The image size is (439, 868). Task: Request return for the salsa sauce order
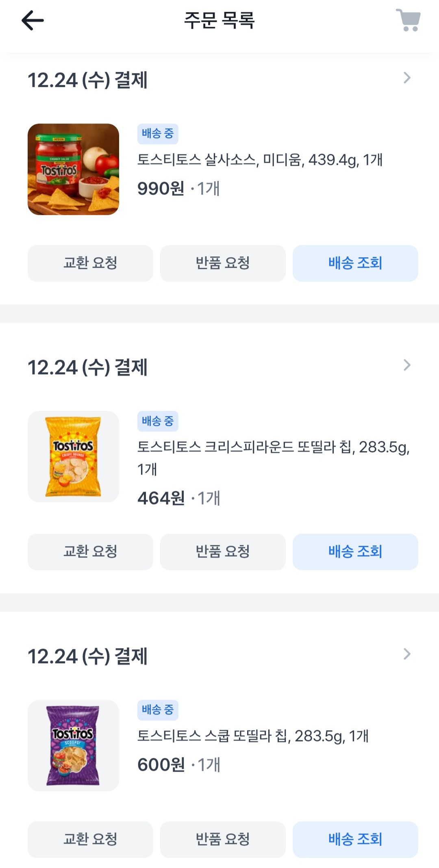point(223,263)
